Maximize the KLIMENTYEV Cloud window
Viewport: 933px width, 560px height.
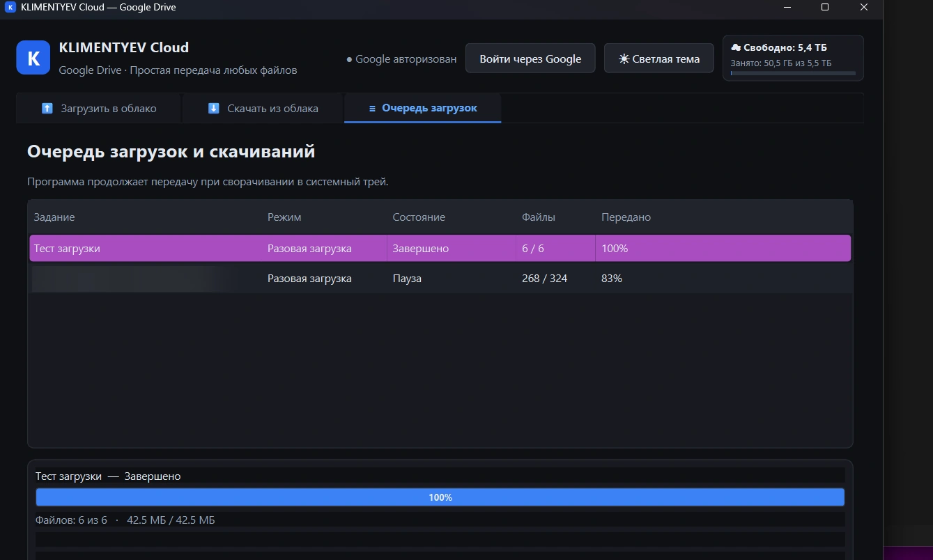pyautogui.click(x=825, y=8)
